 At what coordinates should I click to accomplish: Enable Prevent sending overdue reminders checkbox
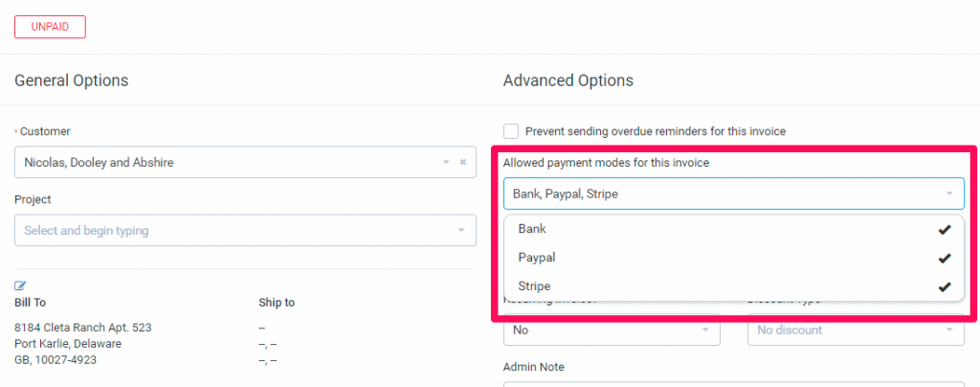click(511, 131)
